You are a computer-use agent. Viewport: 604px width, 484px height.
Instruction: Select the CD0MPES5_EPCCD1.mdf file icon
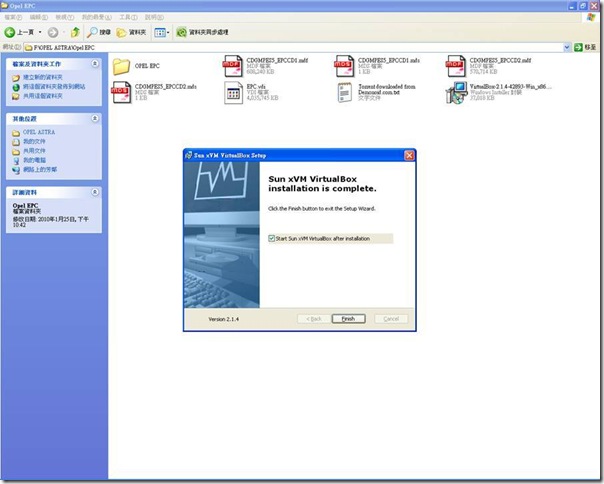click(233, 66)
